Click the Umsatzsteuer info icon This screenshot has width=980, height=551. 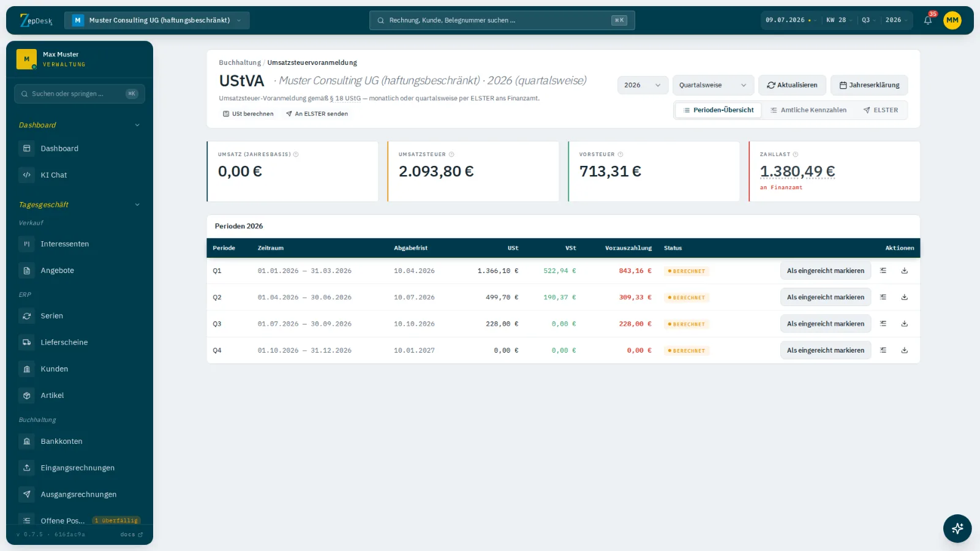coord(451,154)
